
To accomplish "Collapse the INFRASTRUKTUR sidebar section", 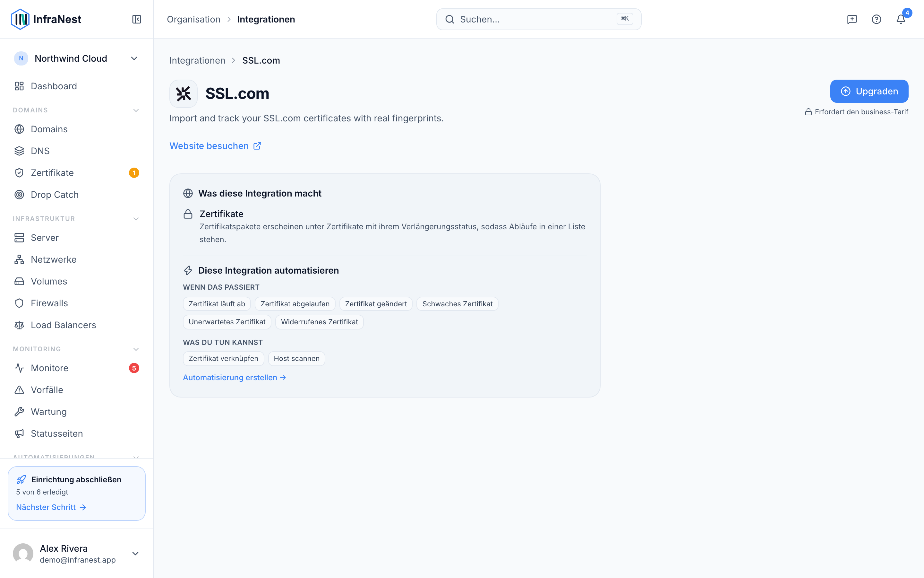I will (135, 219).
